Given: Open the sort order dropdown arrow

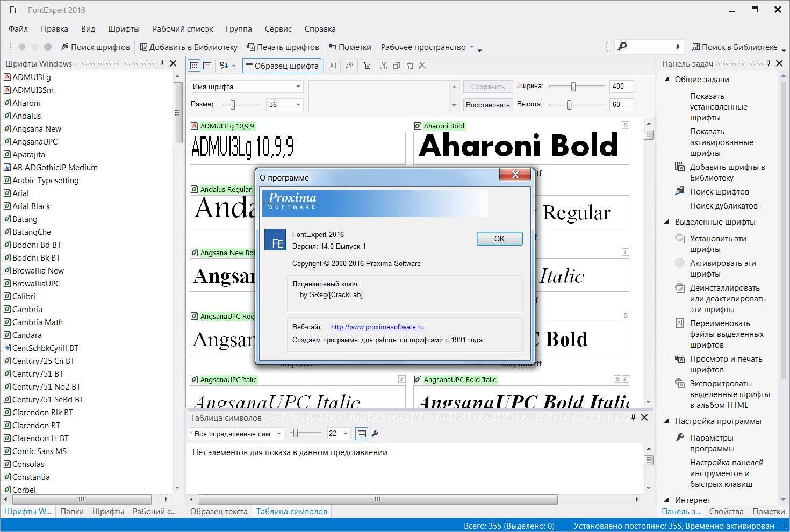Looking at the screenshot, I should pyautogui.click(x=234, y=66).
